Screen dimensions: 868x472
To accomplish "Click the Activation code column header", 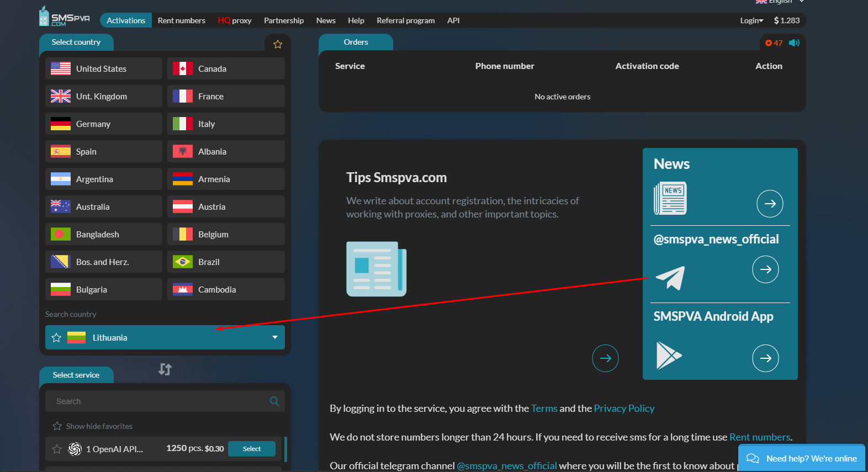I will 647,66.
